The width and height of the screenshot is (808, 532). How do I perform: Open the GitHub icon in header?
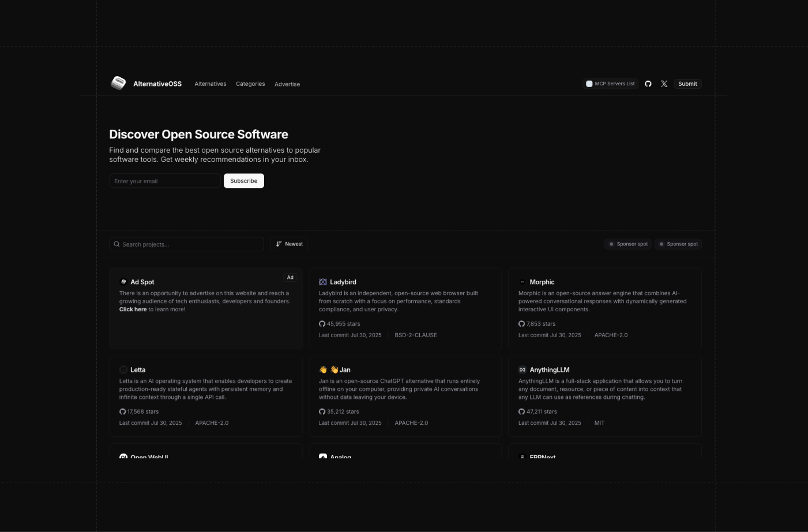click(x=648, y=84)
